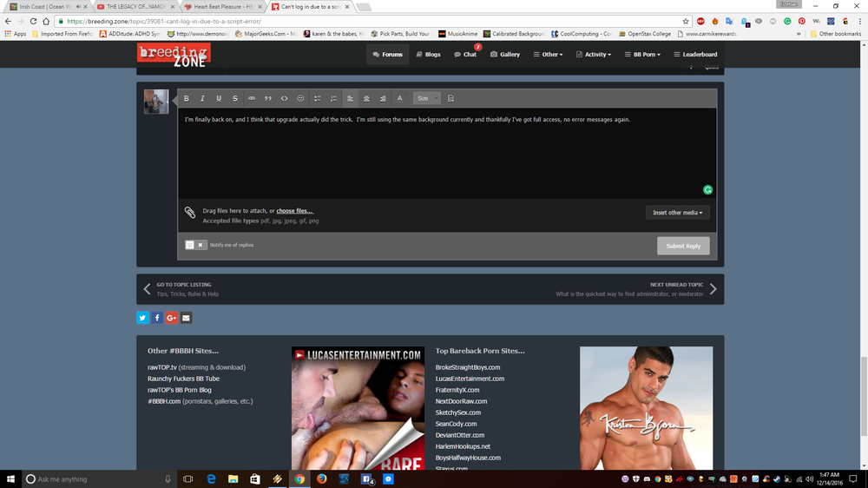Screen dimensions: 868x488
Task: Open the Gallery navigation item
Action: 505,55
